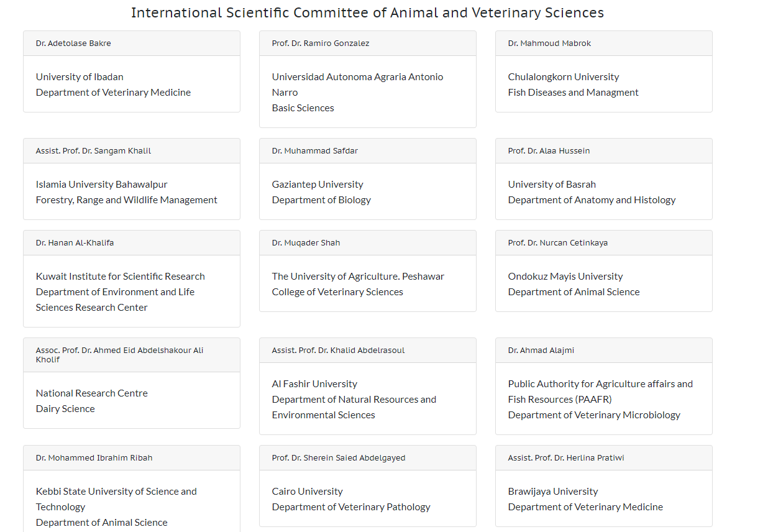Click Chulalongkorn University text
The height and width of the screenshot is (532, 768).
(x=564, y=77)
